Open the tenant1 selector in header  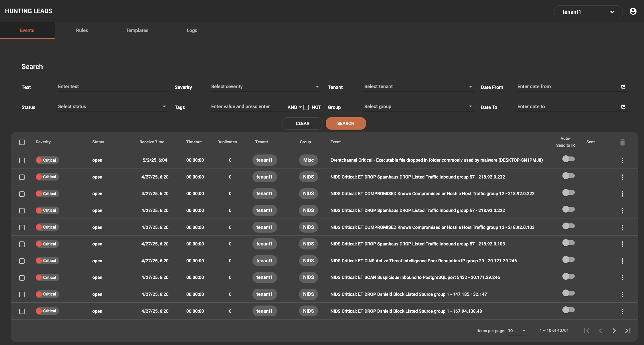[x=588, y=12]
